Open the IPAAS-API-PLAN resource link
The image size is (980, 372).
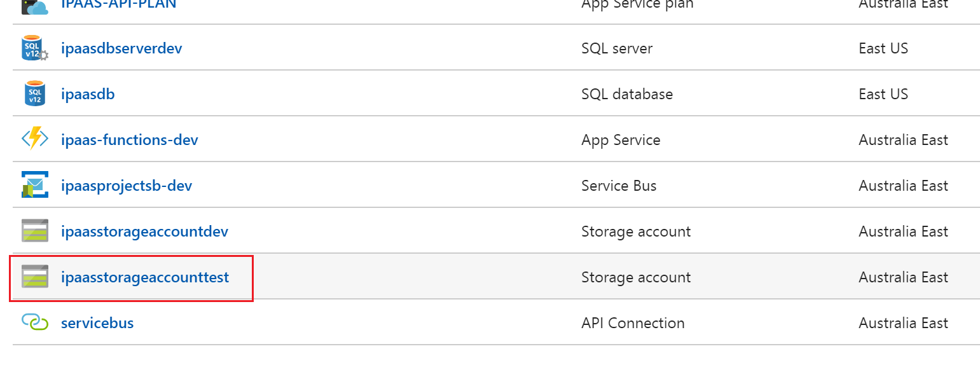[x=118, y=5]
